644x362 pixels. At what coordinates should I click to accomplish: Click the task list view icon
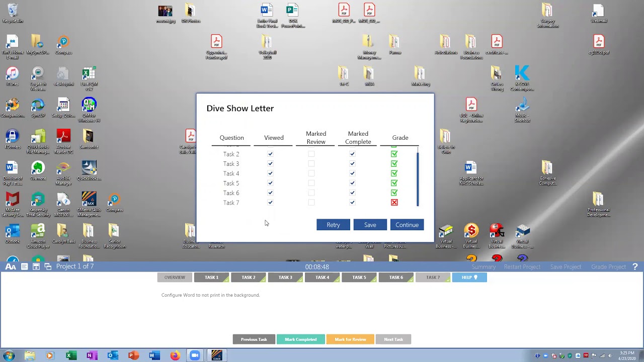pos(24,266)
